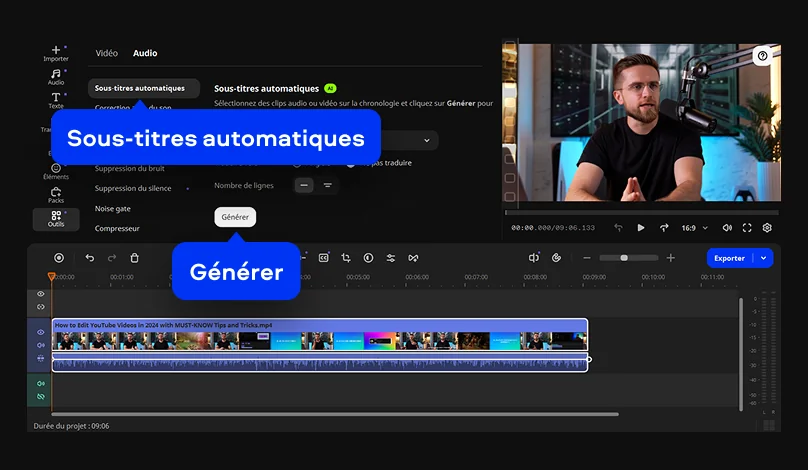Switch to the Vidéo tab

point(106,53)
